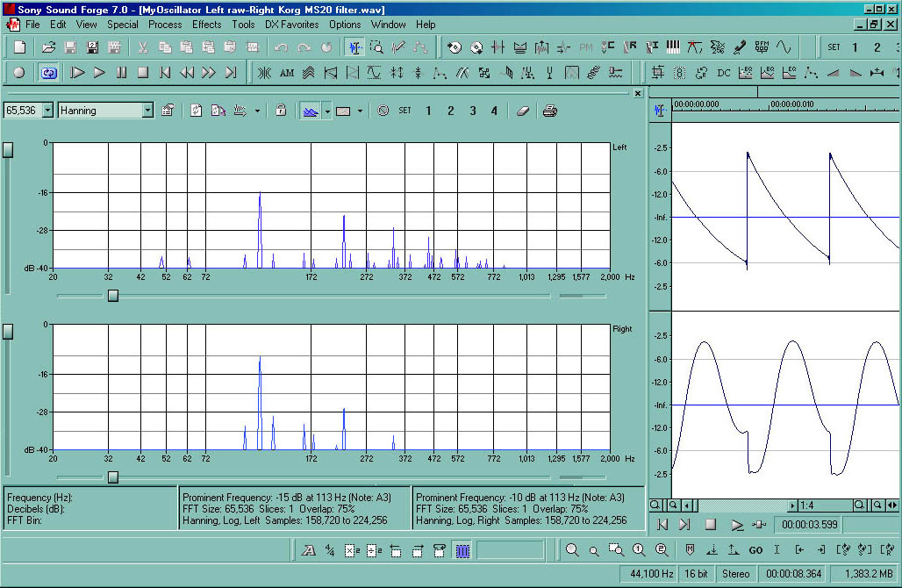Toggle the Looped Playback button

pyautogui.click(x=49, y=73)
